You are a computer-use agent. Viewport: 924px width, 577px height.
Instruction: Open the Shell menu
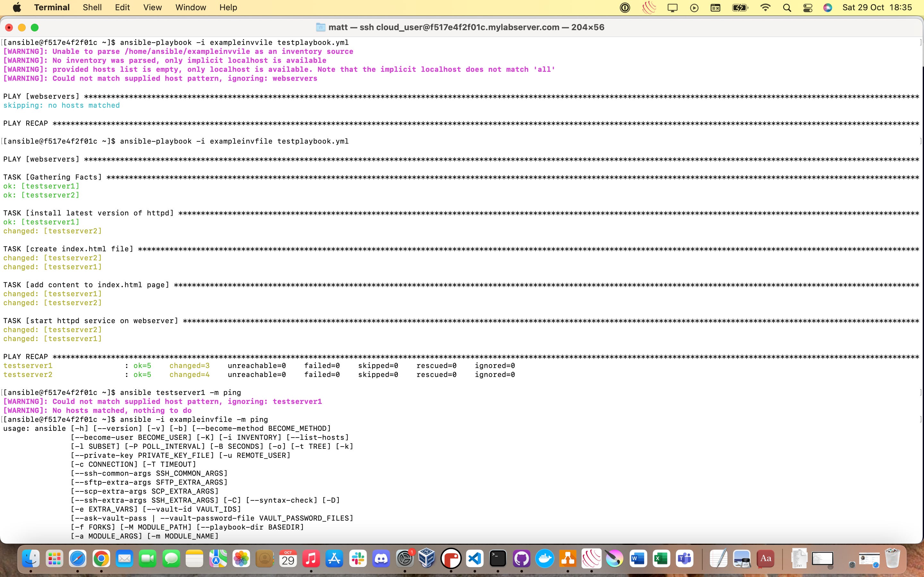click(x=92, y=7)
